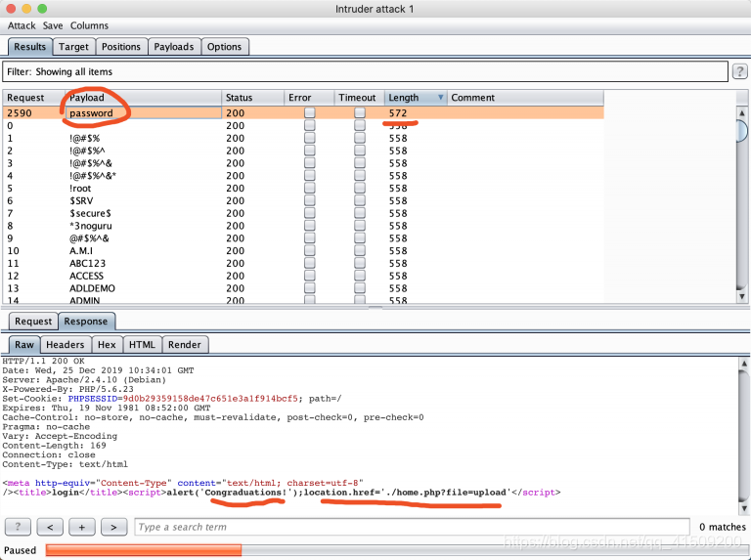Tick Timeout checkbox for payload $SRV
The width and height of the screenshot is (751, 560).
point(360,200)
